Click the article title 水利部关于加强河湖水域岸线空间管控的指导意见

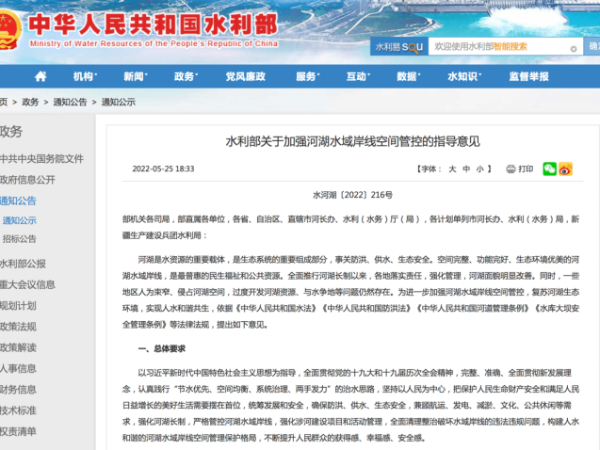click(352, 142)
